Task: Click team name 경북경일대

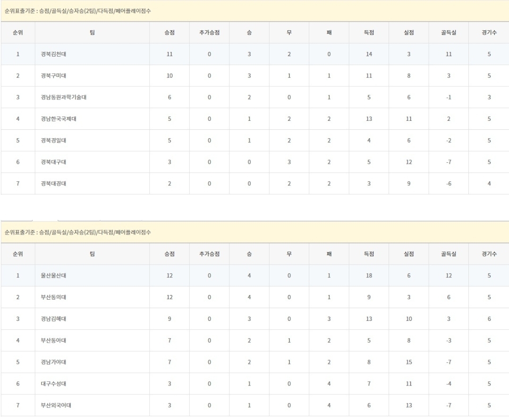Action: tap(53, 141)
